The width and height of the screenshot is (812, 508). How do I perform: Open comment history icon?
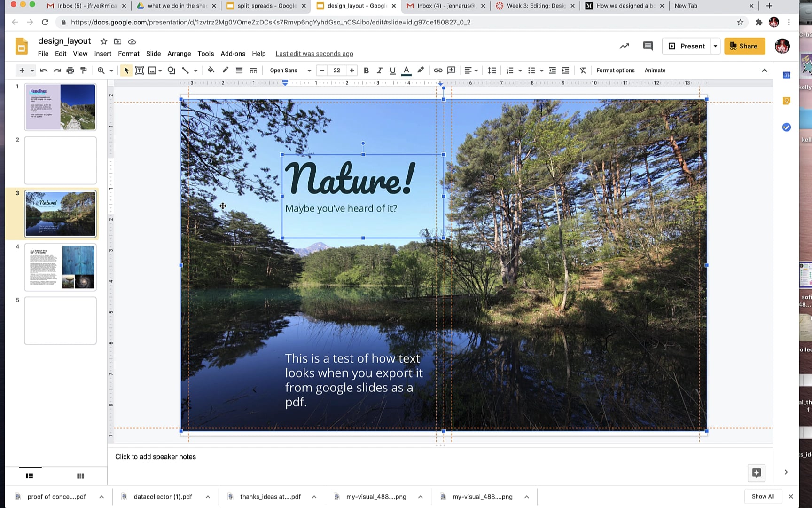click(x=648, y=46)
